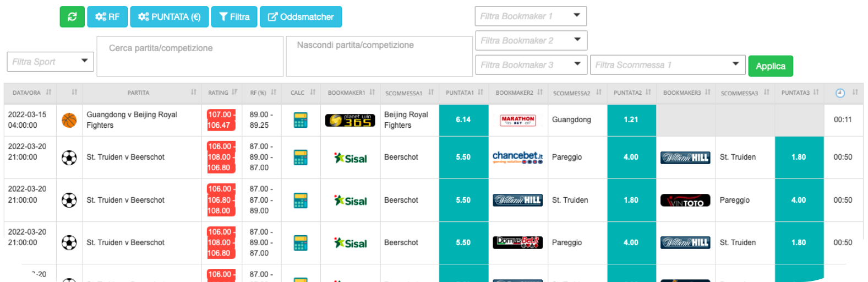
Task: Expand the Filtra Bookmaker 1 dropdown
Action: coord(531,17)
